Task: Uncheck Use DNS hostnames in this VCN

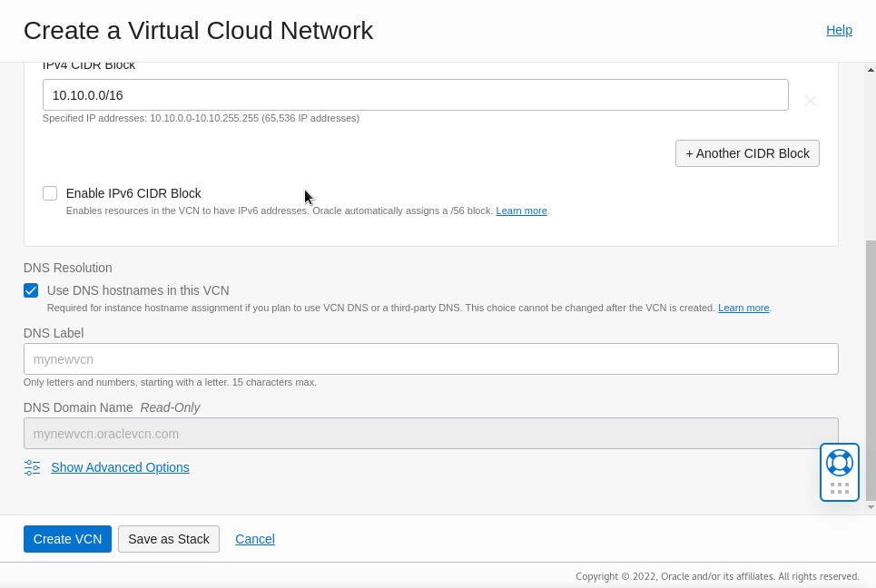Action: pos(30,290)
